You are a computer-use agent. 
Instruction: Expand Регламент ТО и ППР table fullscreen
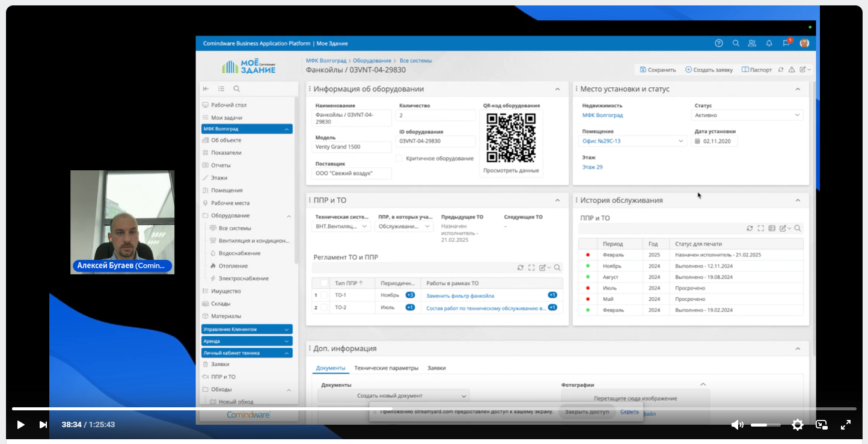coord(531,268)
